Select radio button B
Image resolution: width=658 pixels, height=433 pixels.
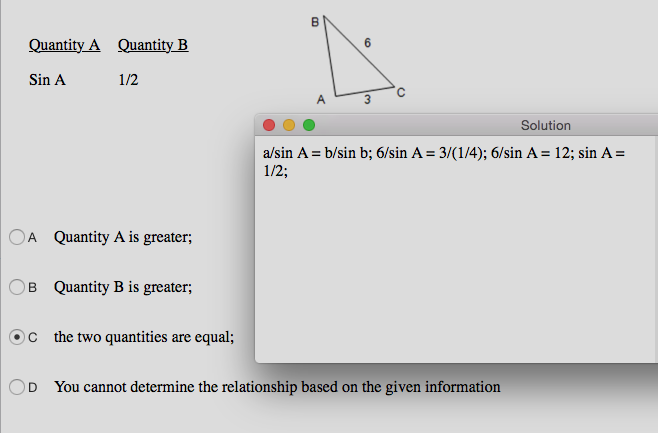coord(17,287)
